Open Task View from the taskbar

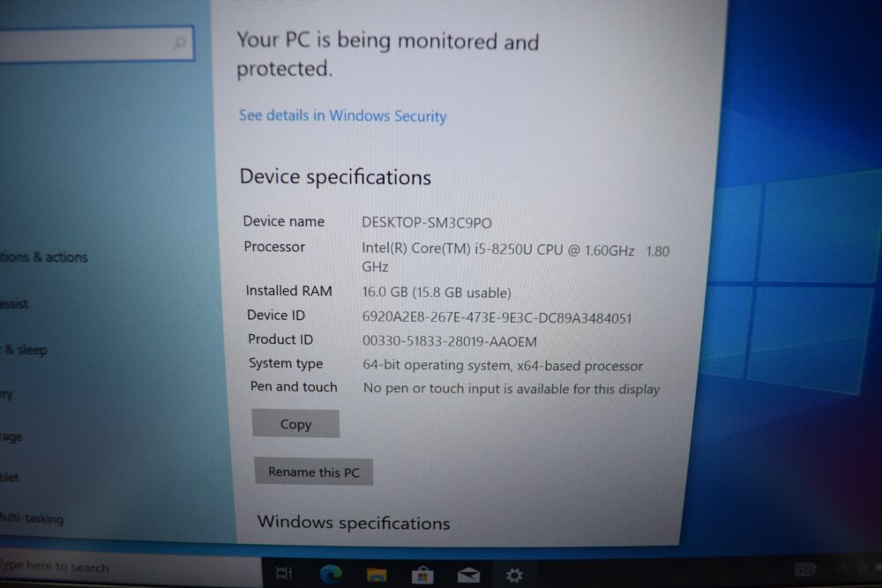tap(284, 573)
